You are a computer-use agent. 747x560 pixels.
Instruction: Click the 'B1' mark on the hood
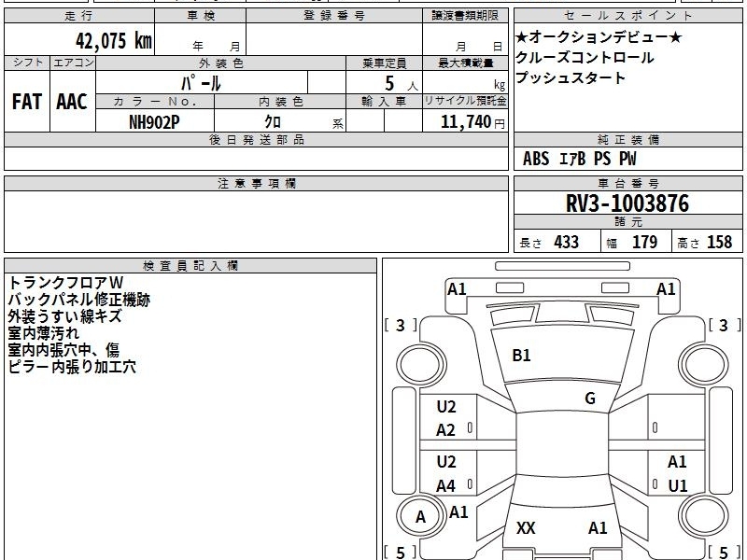(x=521, y=356)
